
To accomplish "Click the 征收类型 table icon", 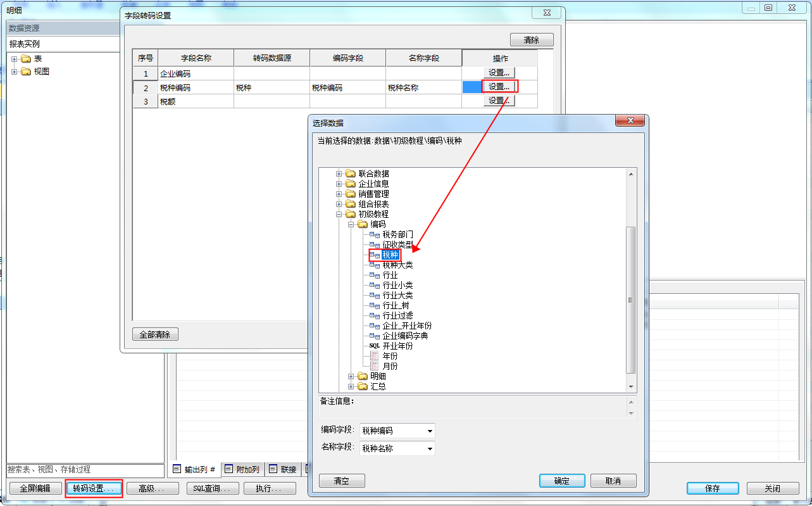I will pos(375,244).
